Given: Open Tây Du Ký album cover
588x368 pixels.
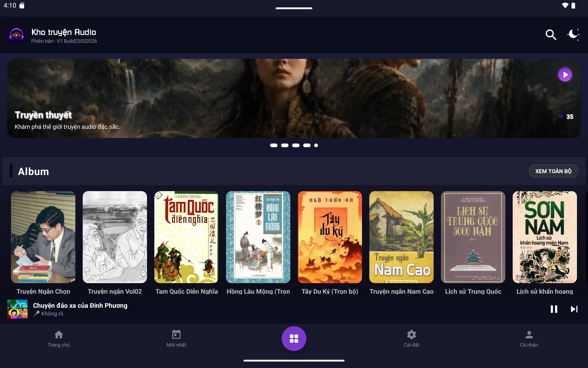Looking at the screenshot, I should click(x=330, y=237).
